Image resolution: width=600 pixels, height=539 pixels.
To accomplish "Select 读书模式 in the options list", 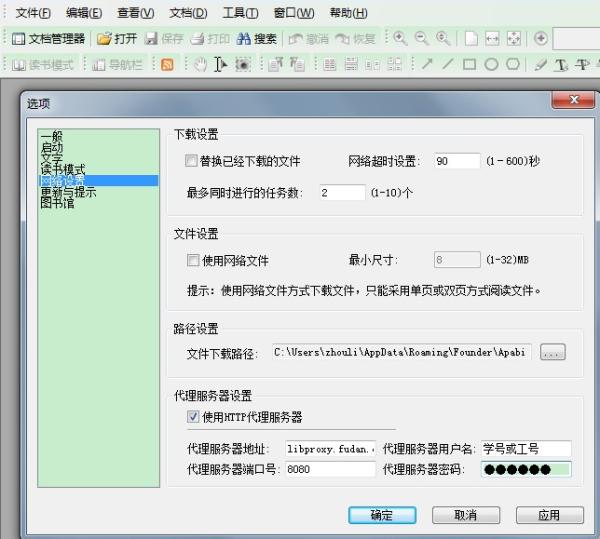I will 63,169.
